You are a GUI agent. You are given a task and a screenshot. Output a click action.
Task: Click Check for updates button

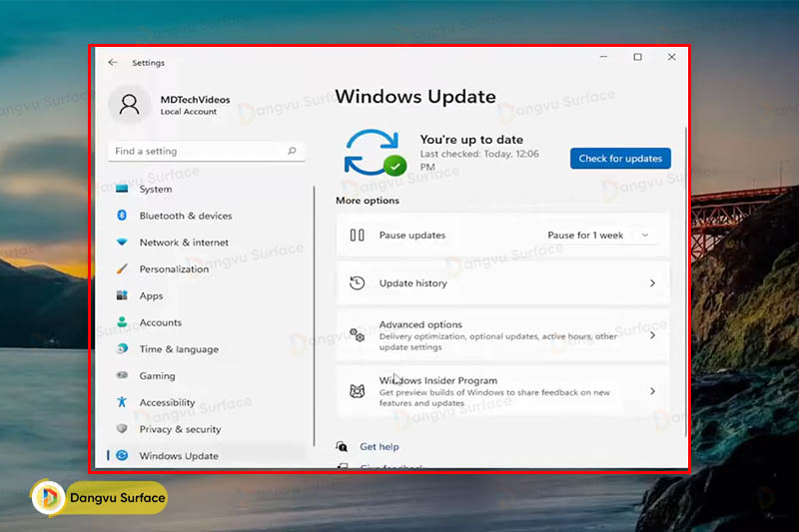click(x=620, y=159)
